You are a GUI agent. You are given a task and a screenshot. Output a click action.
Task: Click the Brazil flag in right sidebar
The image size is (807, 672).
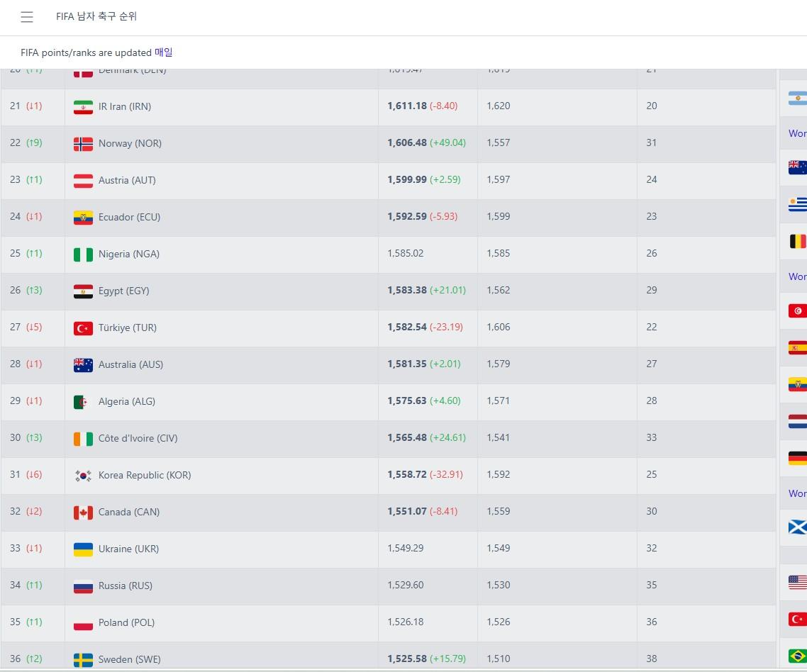(797, 656)
